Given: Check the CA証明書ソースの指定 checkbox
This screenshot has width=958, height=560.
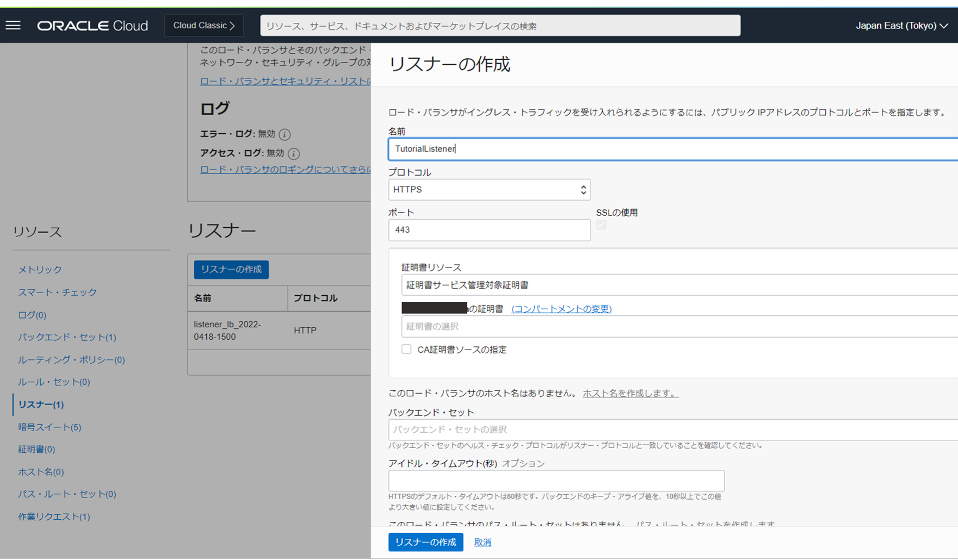Looking at the screenshot, I should pos(406,349).
